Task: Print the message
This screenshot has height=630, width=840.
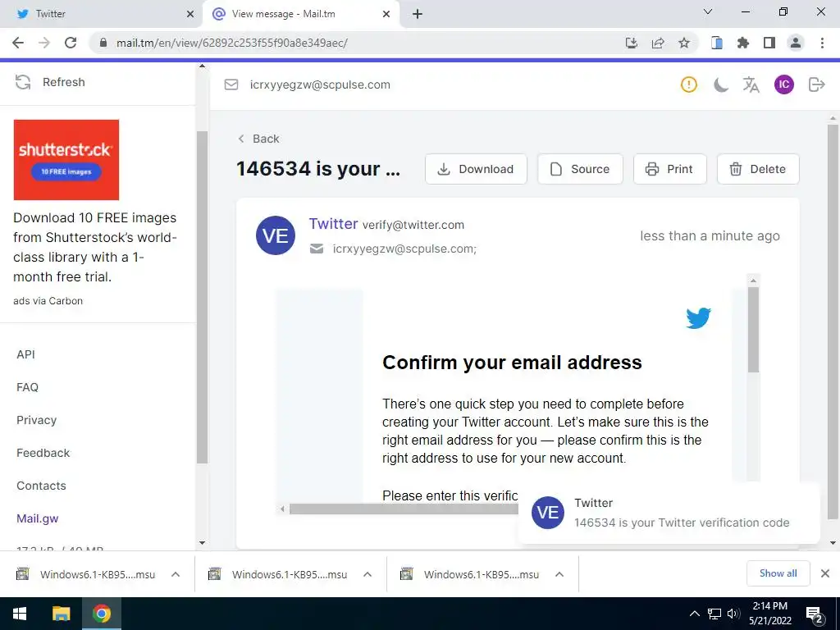Action: 669,169
